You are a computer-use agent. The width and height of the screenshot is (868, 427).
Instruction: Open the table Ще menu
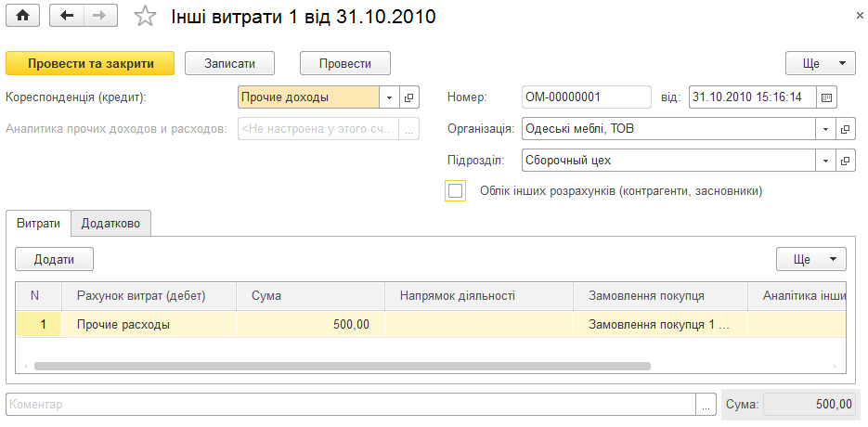click(x=811, y=259)
